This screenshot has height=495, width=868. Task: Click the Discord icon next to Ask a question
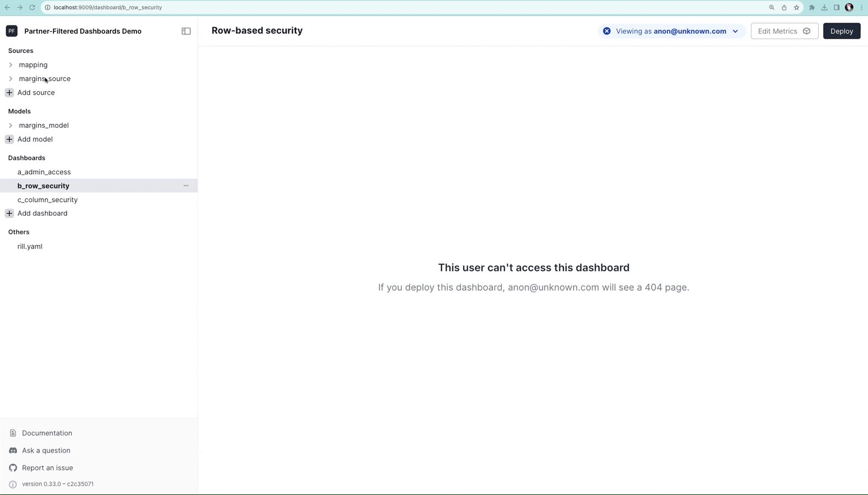tap(13, 451)
